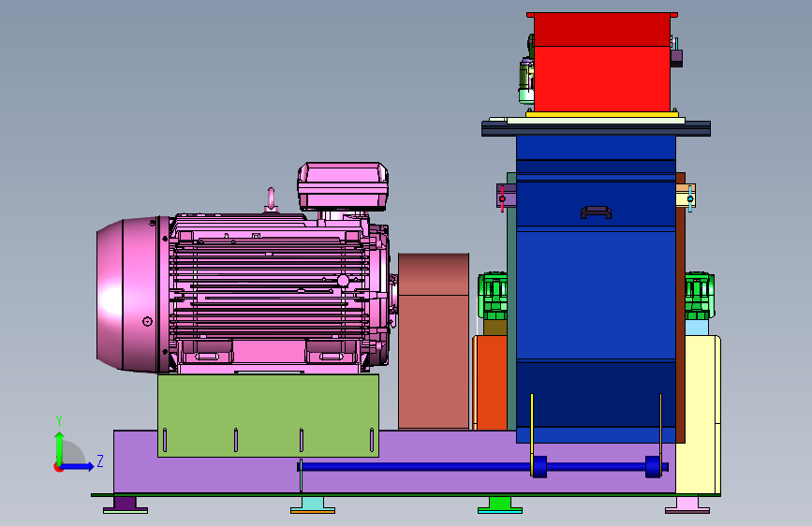Click the cyan foot pad

pyautogui.click(x=313, y=504)
